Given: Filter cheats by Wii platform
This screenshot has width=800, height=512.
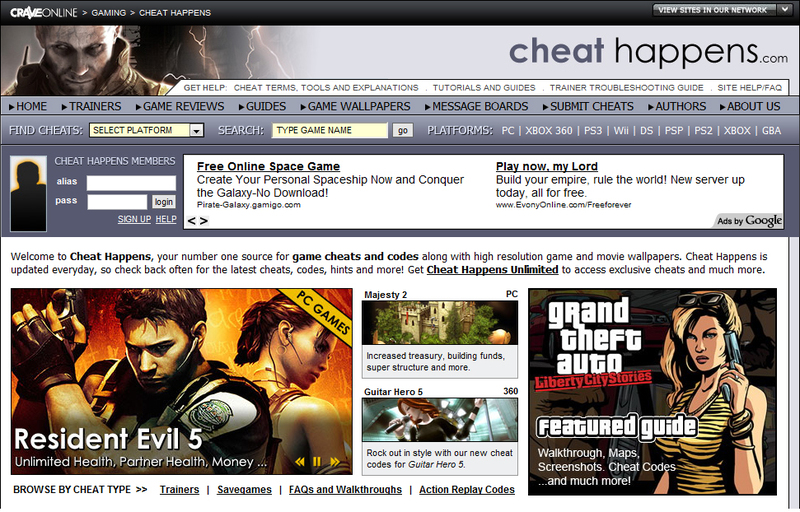Looking at the screenshot, I should click(x=621, y=131).
